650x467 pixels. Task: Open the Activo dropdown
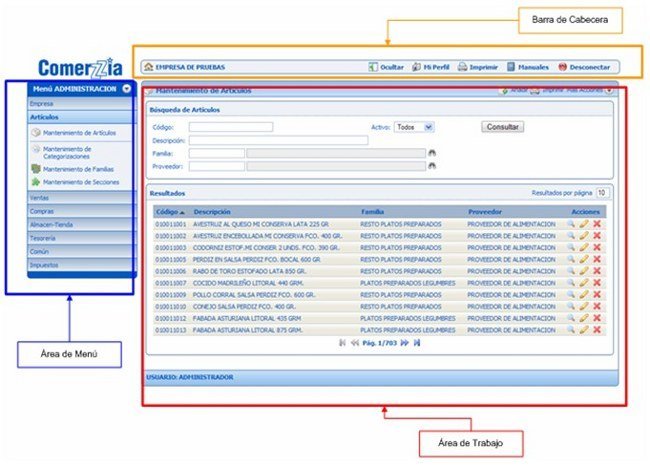[x=414, y=127]
